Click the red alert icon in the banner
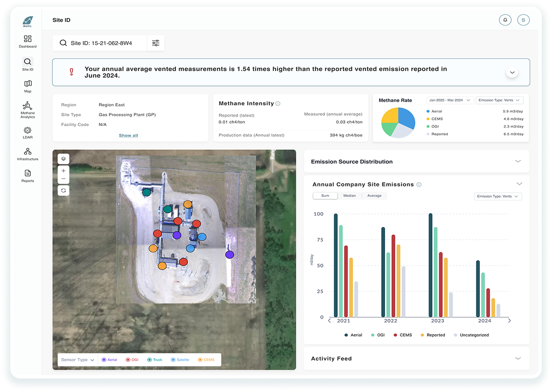The image size is (552, 392). pyautogui.click(x=71, y=72)
